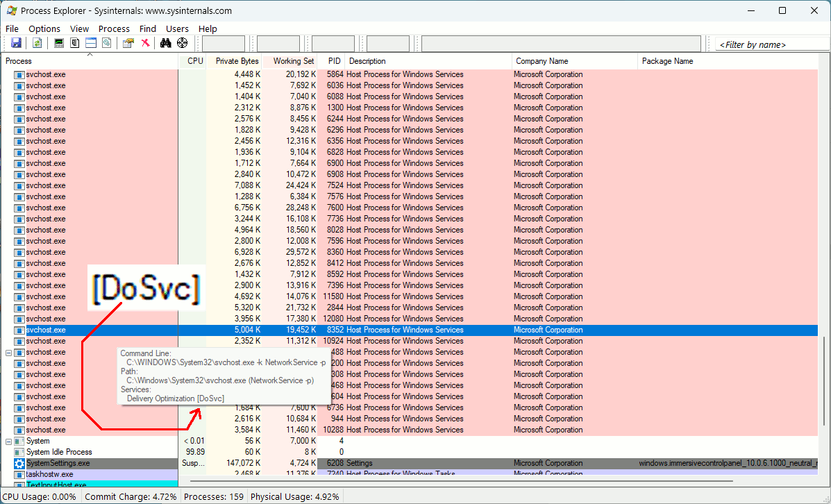Click the second mini graph in the toolbar
This screenshot has width=831, height=504.
[278, 44]
